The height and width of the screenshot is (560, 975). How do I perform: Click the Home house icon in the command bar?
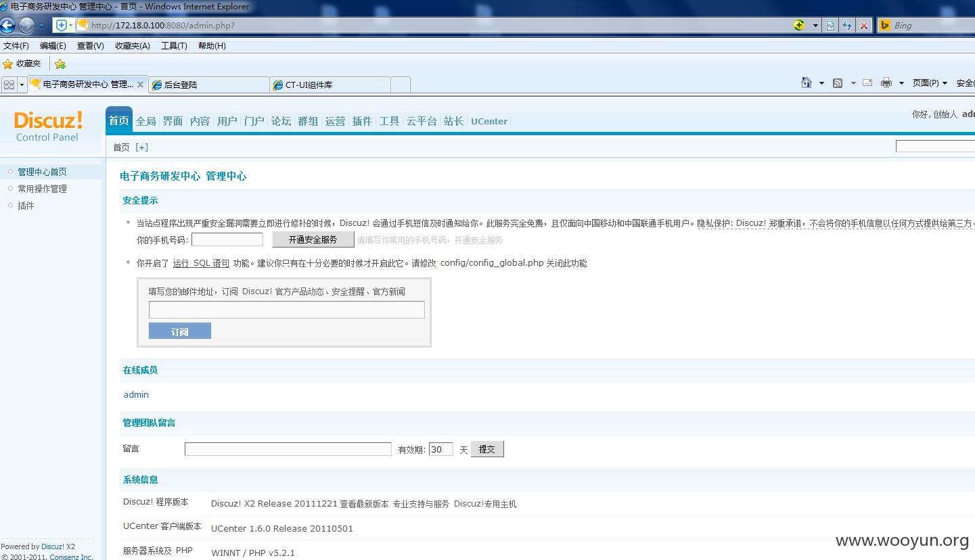point(807,83)
